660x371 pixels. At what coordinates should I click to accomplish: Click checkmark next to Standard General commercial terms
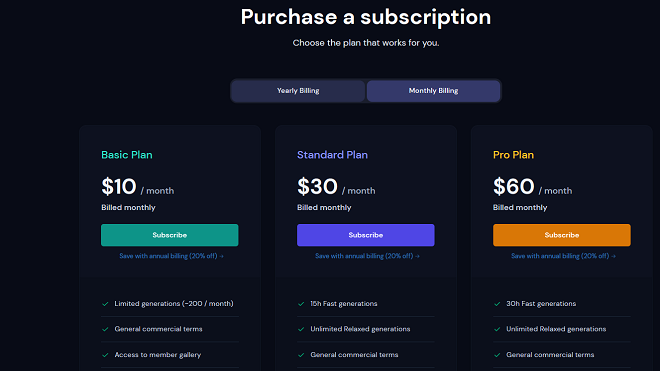(x=301, y=355)
